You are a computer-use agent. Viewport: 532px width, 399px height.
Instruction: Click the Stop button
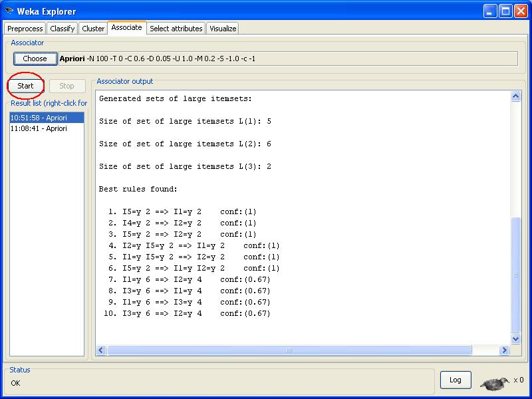tap(66, 86)
